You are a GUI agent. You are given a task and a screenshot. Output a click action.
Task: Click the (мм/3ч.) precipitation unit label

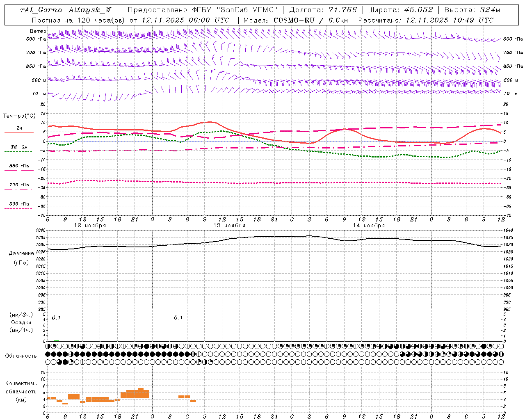pos(21,315)
